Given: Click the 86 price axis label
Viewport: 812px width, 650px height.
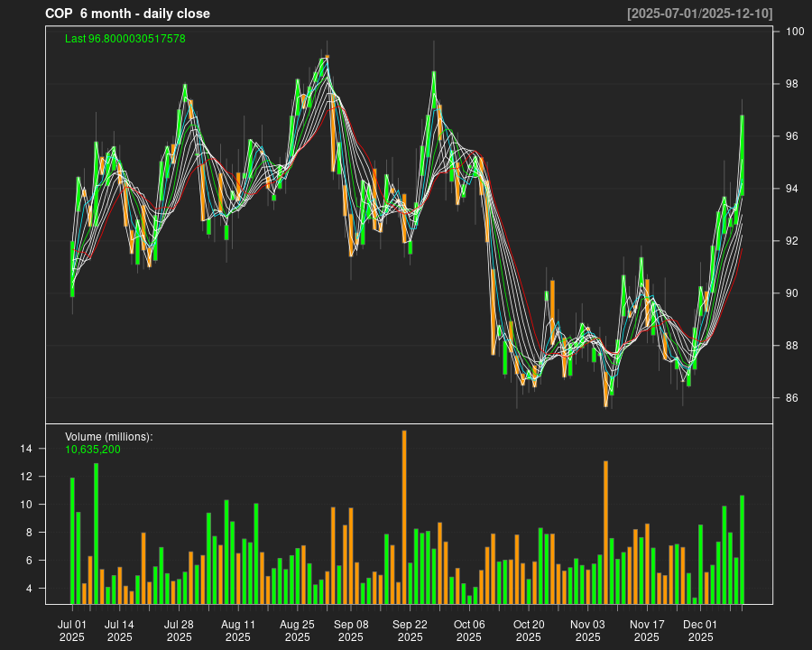Looking at the screenshot, I should click(790, 398).
